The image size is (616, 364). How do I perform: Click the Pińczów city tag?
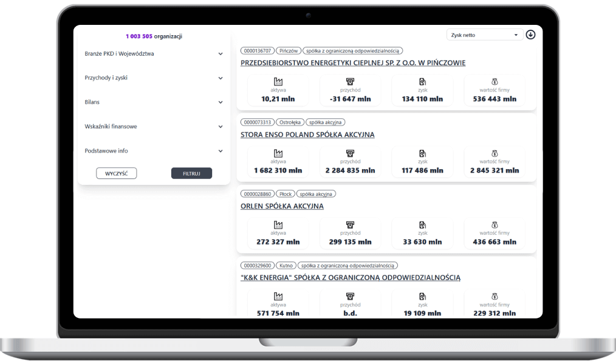289,50
